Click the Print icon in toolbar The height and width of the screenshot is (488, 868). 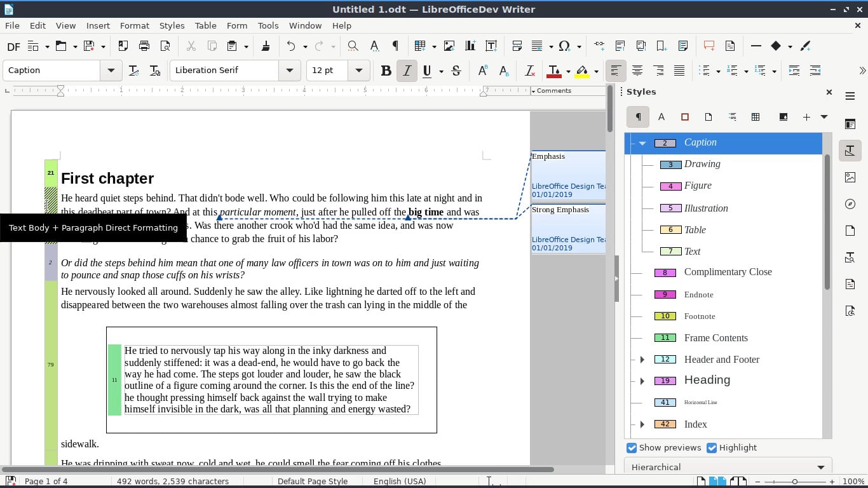point(144,46)
